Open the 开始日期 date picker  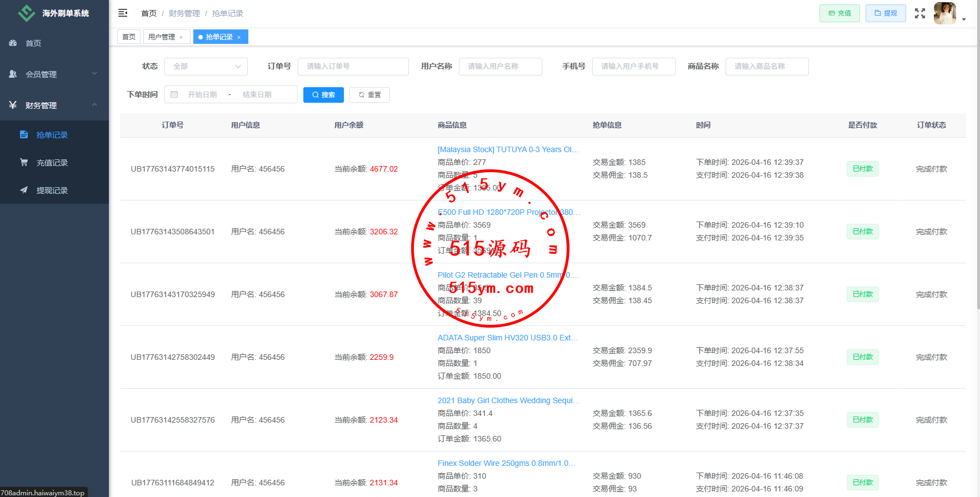tap(202, 95)
